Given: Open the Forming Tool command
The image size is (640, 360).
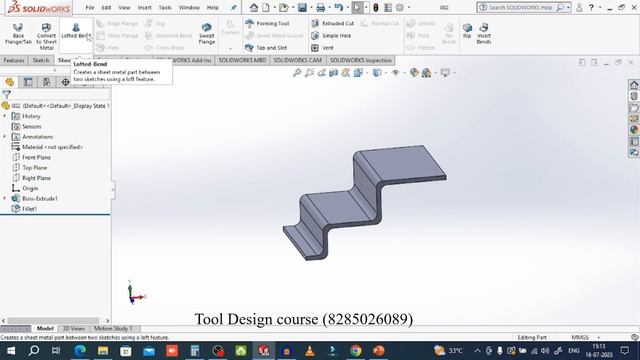Looking at the screenshot, I should 267,24.
